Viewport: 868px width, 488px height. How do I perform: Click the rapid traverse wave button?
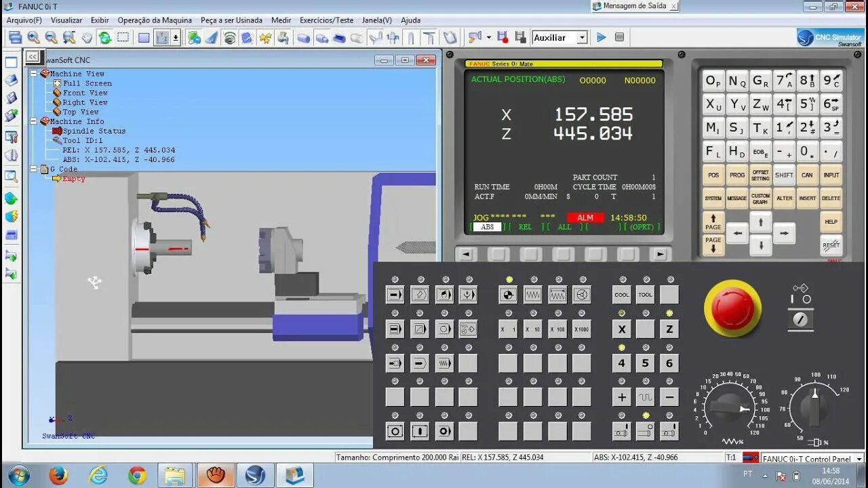click(645, 398)
